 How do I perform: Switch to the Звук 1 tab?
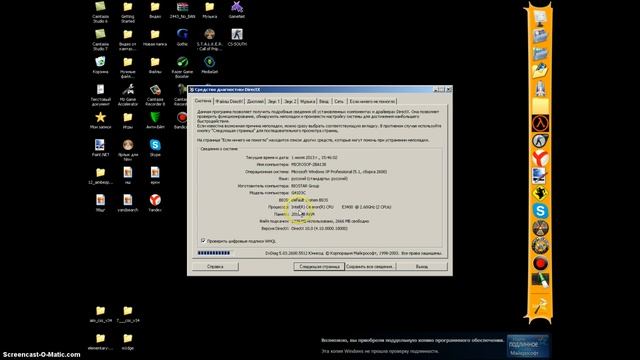273,101
